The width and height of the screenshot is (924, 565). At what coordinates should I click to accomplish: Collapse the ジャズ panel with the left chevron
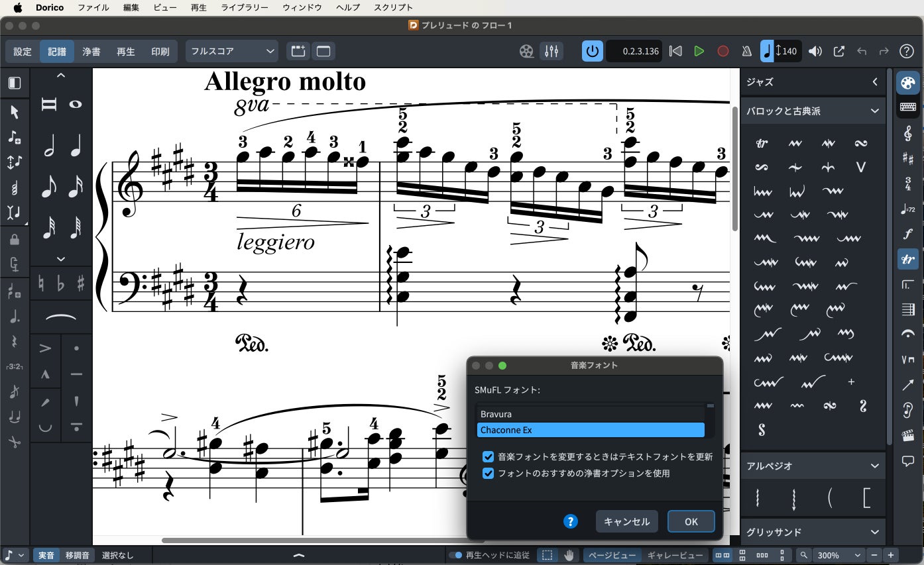click(x=875, y=82)
